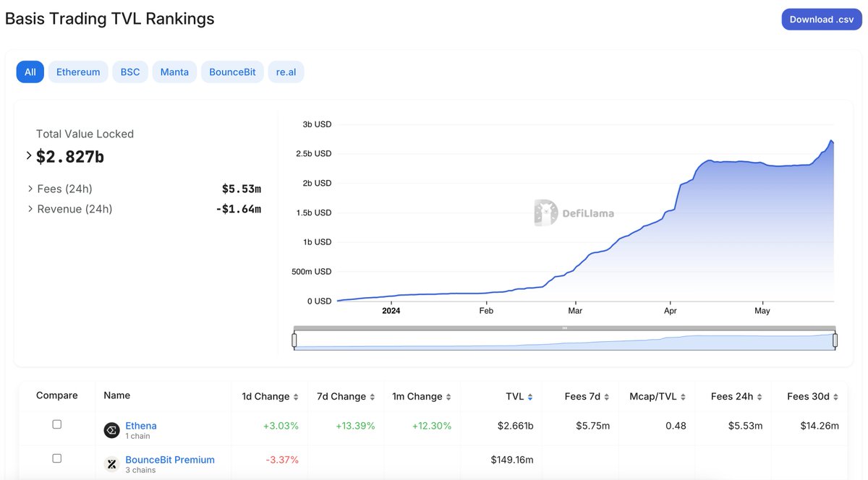Click the $5.53m Fees (24h) summary value
Screen dimensions: 868x480
pos(242,189)
